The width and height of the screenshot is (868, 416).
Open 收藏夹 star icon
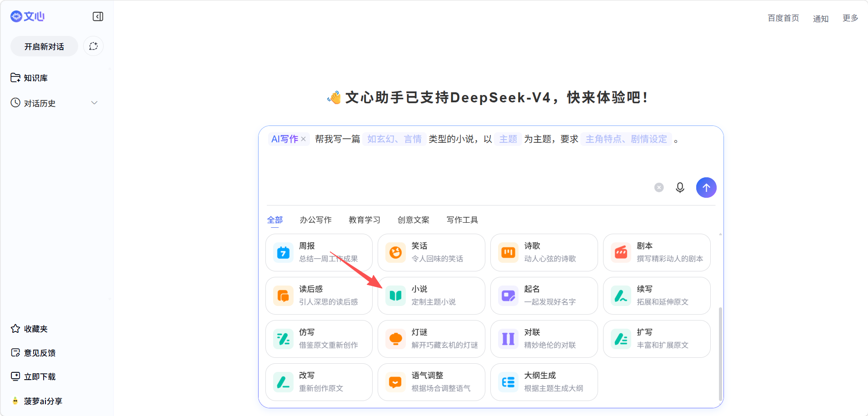[x=15, y=329]
